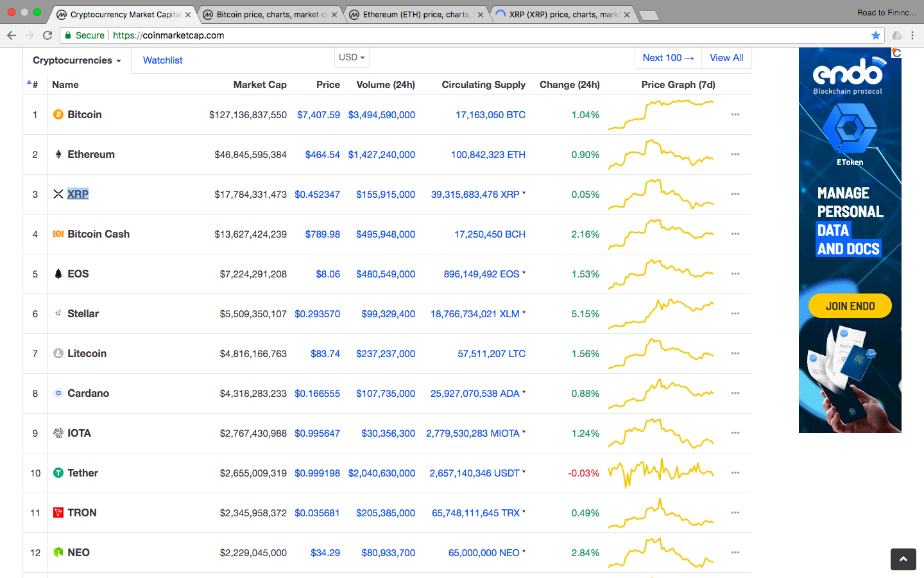Sort by Market Cap column header
Viewport: 924px width, 578px height.
[x=260, y=85]
